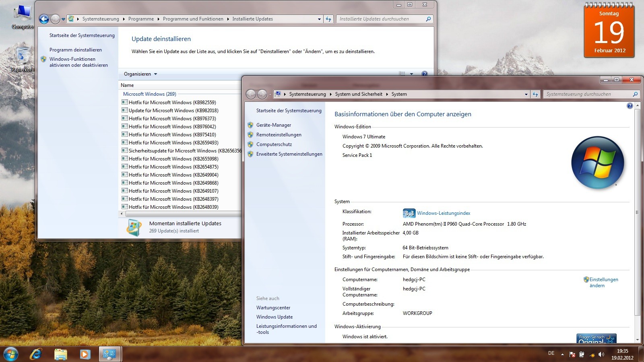Open Geräte-Manager link
This screenshot has height=362, width=644.
274,125
